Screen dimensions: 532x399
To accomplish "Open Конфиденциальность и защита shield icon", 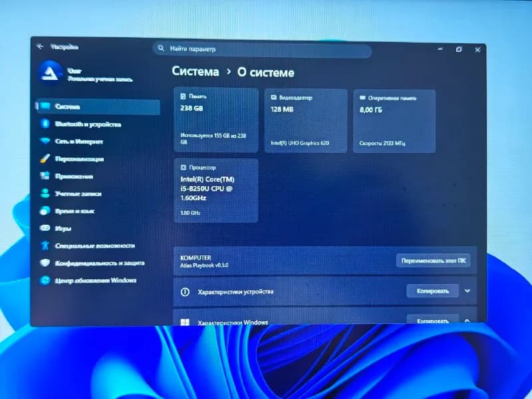I will click(x=45, y=263).
